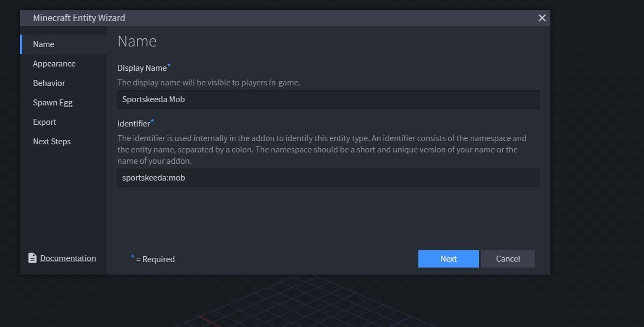
Task: Open the Documentation link
Action: coord(68,258)
